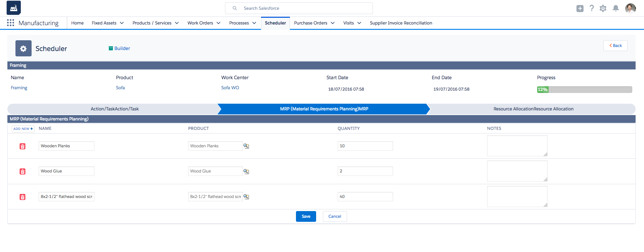Save the MRP changes
Viewport: 644px width, 252px height.
(x=306, y=216)
